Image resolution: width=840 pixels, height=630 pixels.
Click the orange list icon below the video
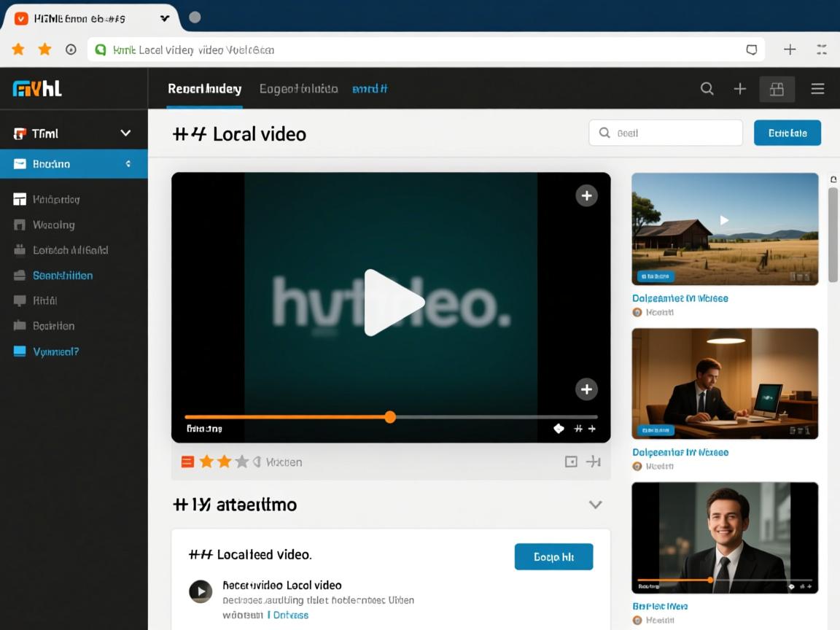187,462
